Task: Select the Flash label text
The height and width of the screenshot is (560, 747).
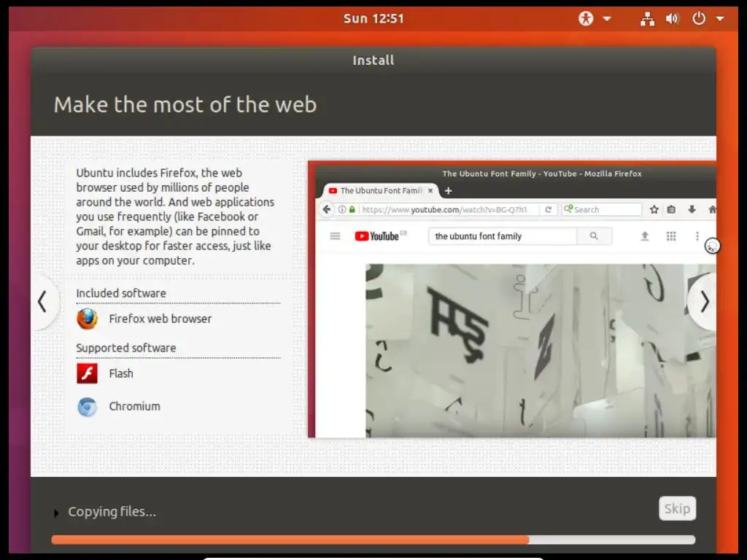Action: tap(121, 373)
